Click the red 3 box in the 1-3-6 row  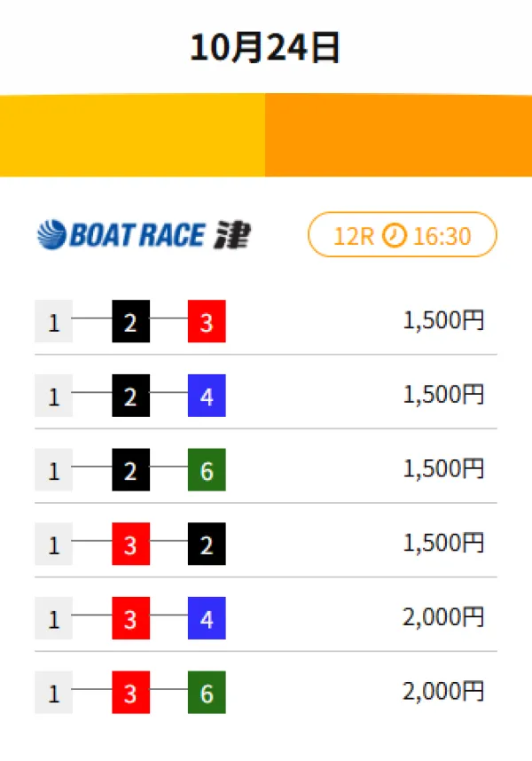130,693
